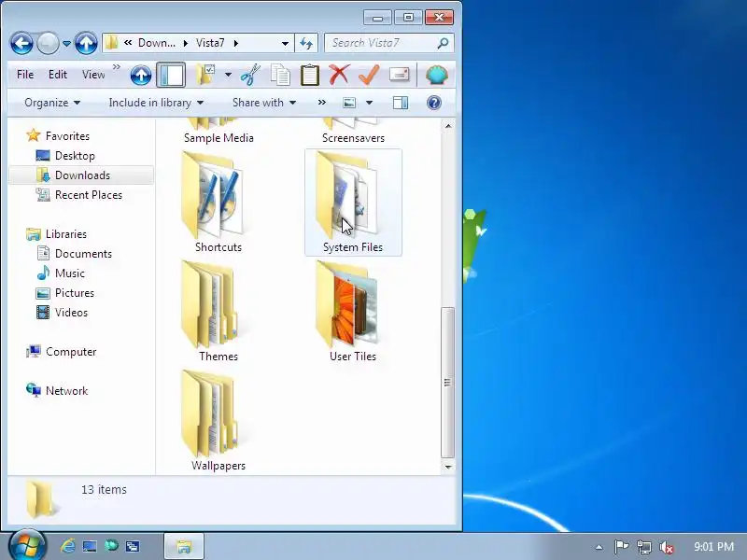Image resolution: width=747 pixels, height=560 pixels.
Task: Select Favorites in navigation pane
Action: click(x=67, y=136)
